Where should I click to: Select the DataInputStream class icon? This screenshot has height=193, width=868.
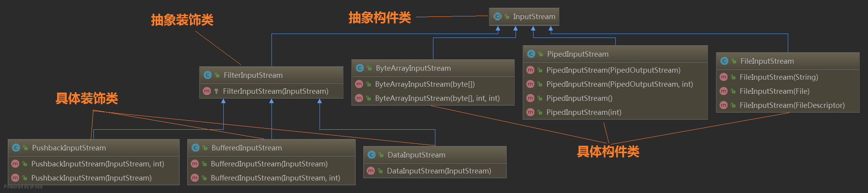tap(372, 155)
